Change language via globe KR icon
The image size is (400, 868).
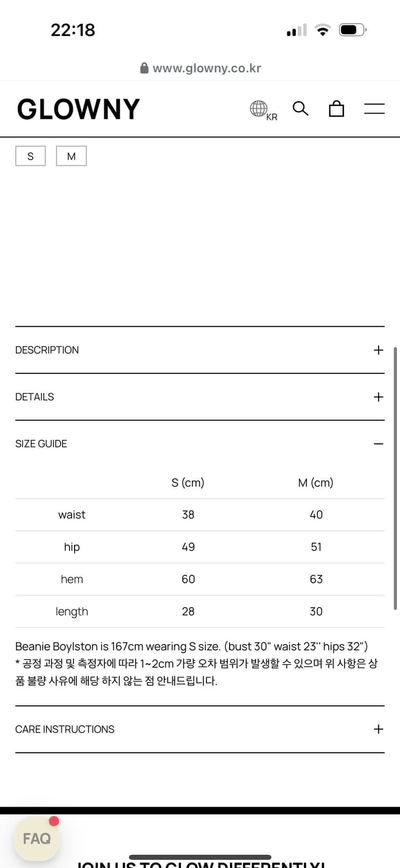pos(260,109)
